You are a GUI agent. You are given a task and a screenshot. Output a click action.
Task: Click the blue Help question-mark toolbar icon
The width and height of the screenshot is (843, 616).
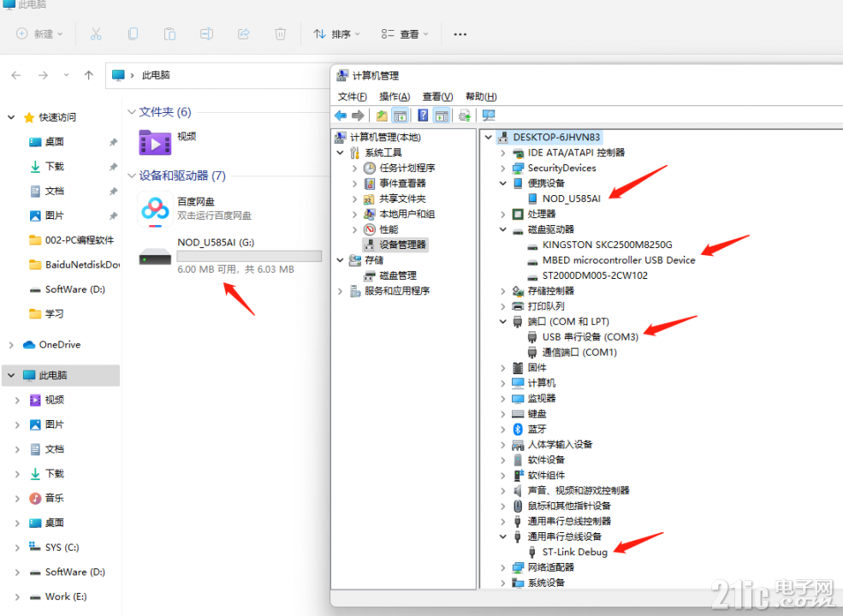tap(423, 115)
